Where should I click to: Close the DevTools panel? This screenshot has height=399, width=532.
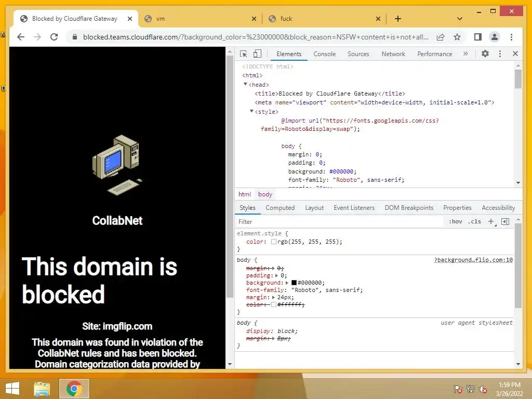click(x=515, y=54)
